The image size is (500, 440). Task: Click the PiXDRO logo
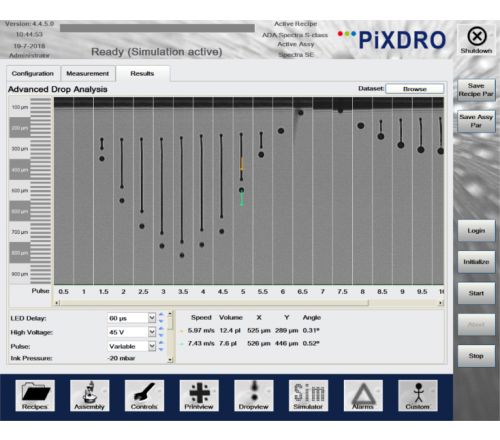392,40
